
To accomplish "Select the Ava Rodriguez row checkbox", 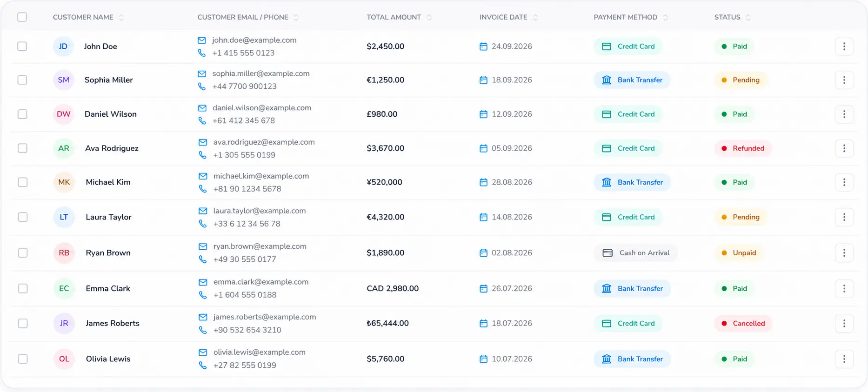I will point(22,148).
